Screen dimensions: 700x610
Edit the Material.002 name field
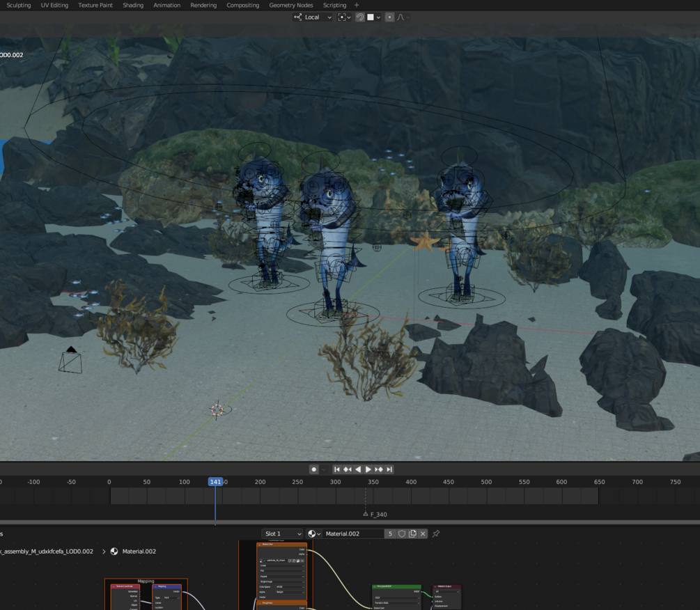tap(352, 533)
